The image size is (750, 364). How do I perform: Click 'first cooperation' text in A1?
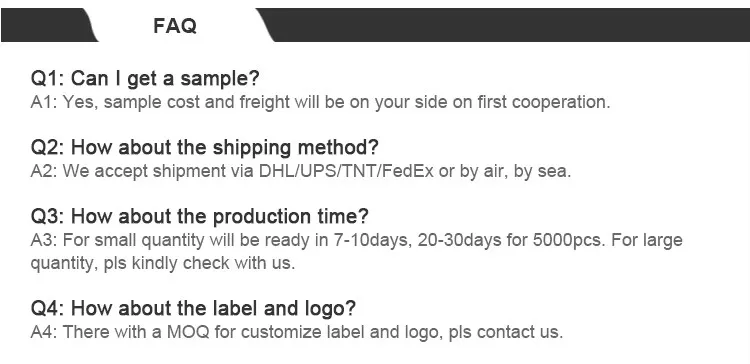click(x=543, y=102)
